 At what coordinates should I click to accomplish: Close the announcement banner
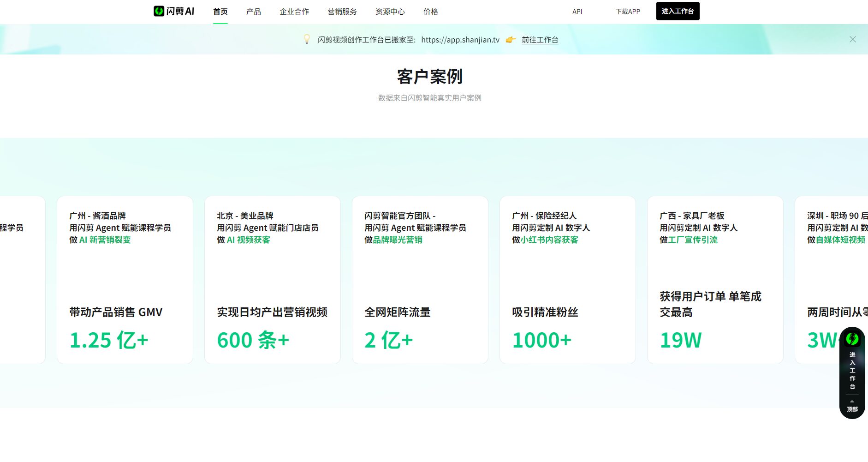pos(853,39)
